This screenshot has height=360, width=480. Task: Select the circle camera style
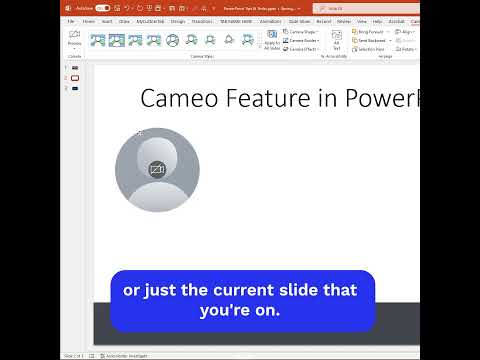(x=173, y=40)
